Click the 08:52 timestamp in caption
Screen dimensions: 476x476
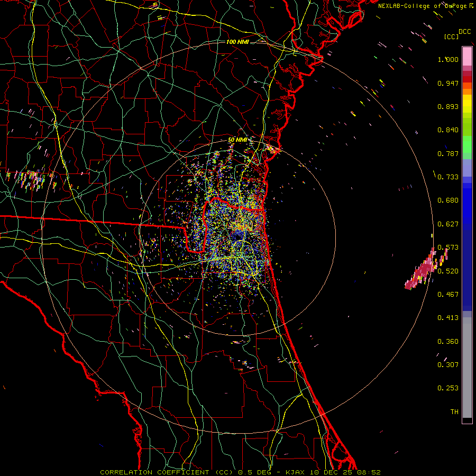pos(369,472)
